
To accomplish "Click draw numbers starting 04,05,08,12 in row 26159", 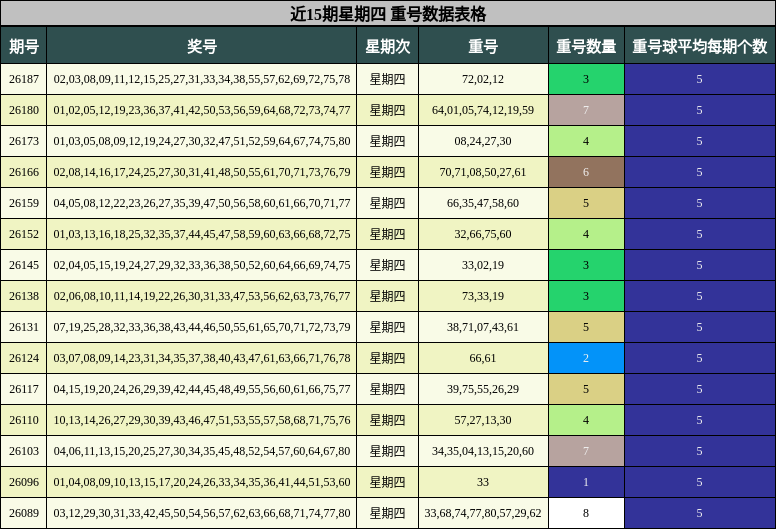I will [201, 203].
